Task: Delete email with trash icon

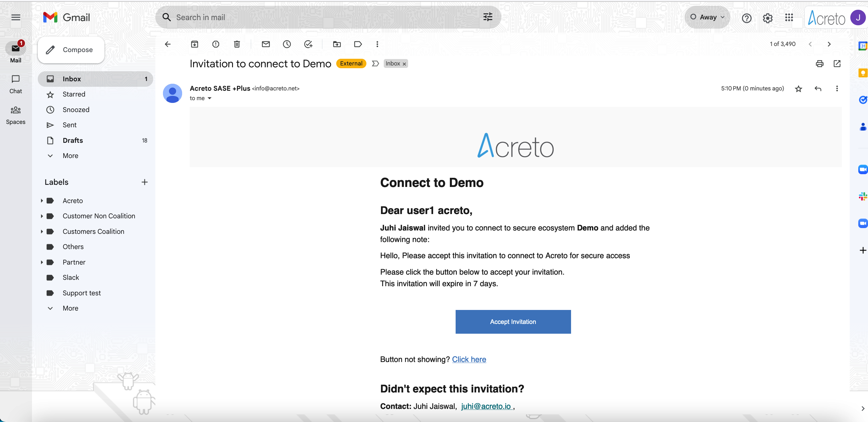Action: pyautogui.click(x=237, y=44)
